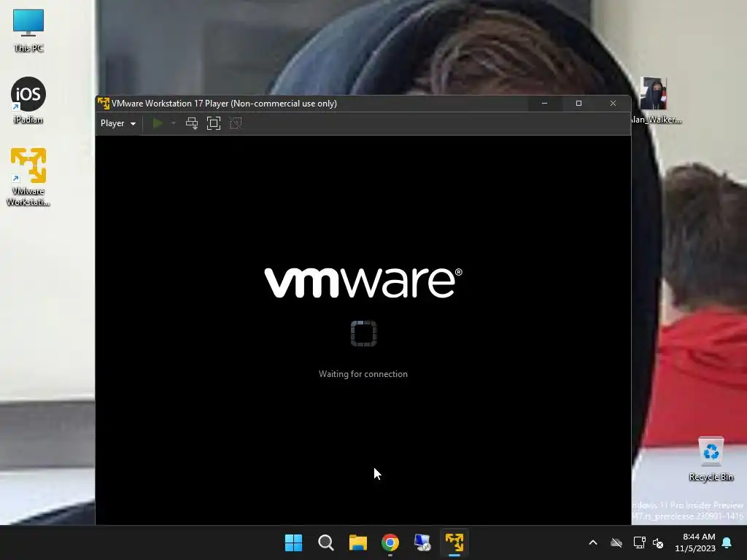Click the VMware title bar logo icon
The height and width of the screenshot is (560, 747).
[104, 104]
